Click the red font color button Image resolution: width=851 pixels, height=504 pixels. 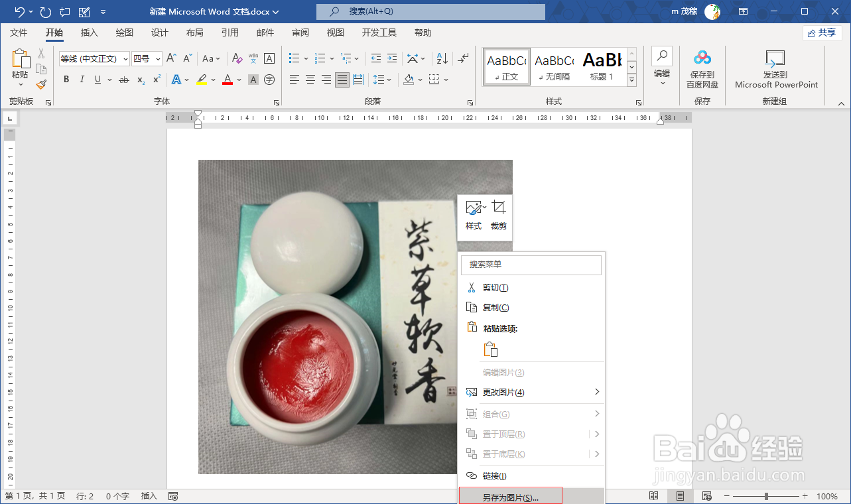coord(228,80)
